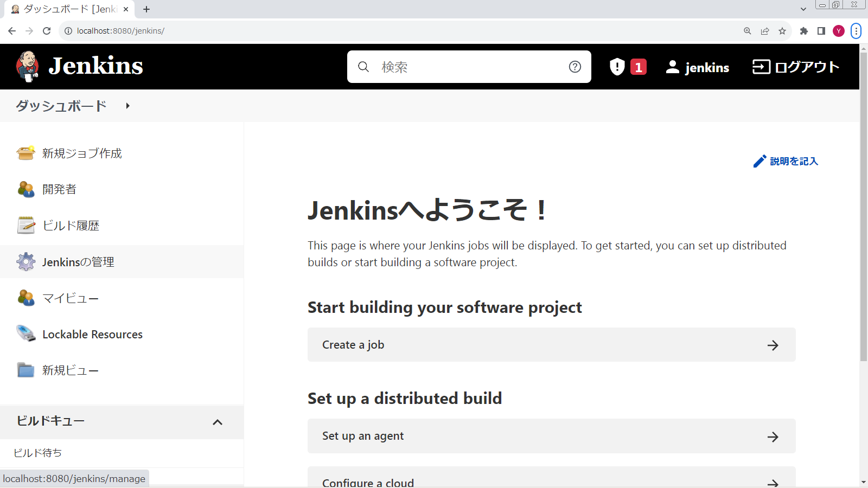Click the pencil icon beside 説明を記入
The height and width of the screenshot is (488, 868).
click(x=759, y=162)
